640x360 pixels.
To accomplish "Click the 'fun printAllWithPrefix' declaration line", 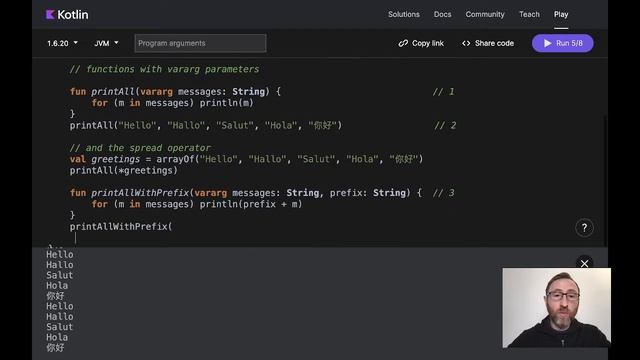I will [246, 193].
